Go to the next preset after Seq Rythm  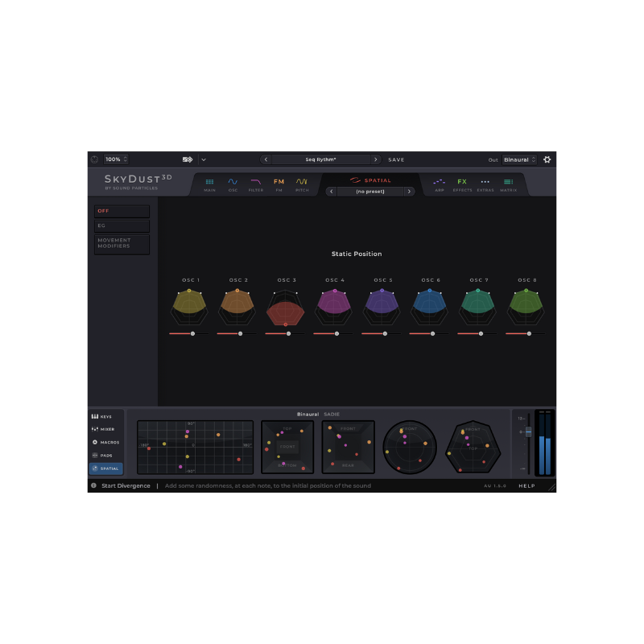click(375, 159)
